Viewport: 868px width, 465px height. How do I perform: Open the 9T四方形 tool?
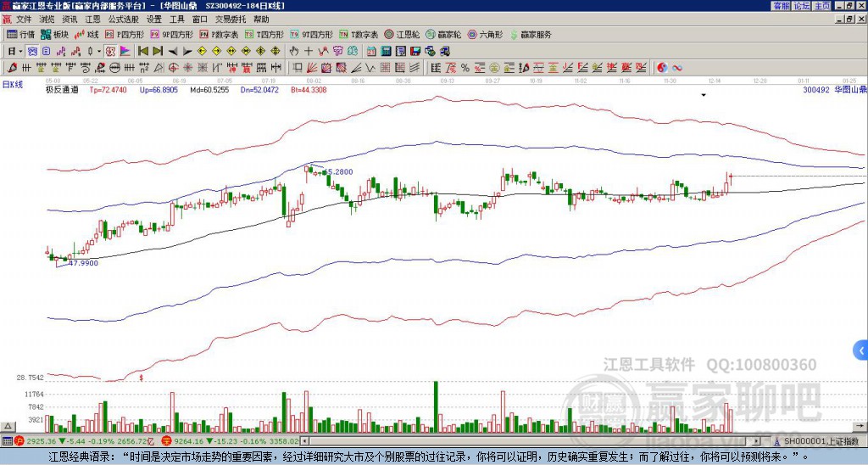(312, 34)
